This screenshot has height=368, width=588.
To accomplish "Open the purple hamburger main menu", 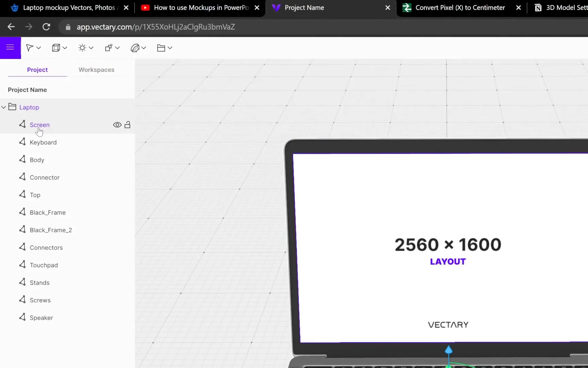I will point(10,48).
